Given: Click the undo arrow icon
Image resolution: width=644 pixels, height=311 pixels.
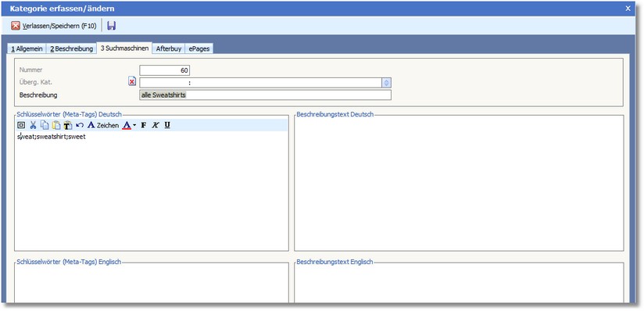Looking at the screenshot, I should 80,125.
